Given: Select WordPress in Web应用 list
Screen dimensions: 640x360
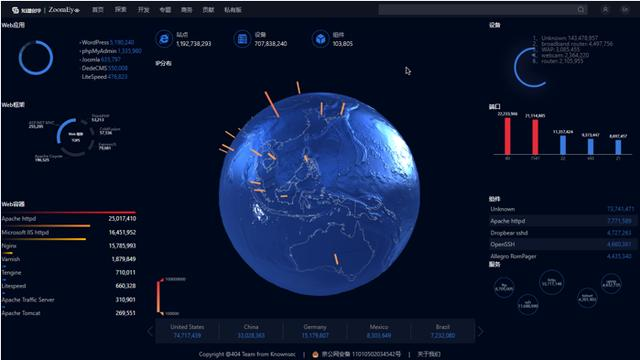Looking at the screenshot, I should pyautogui.click(x=107, y=42).
